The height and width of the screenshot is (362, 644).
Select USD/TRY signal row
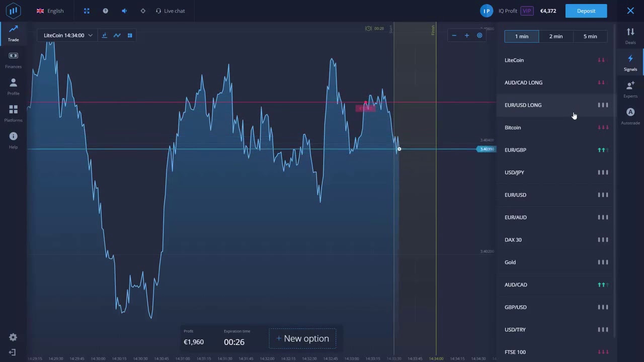tap(556, 330)
